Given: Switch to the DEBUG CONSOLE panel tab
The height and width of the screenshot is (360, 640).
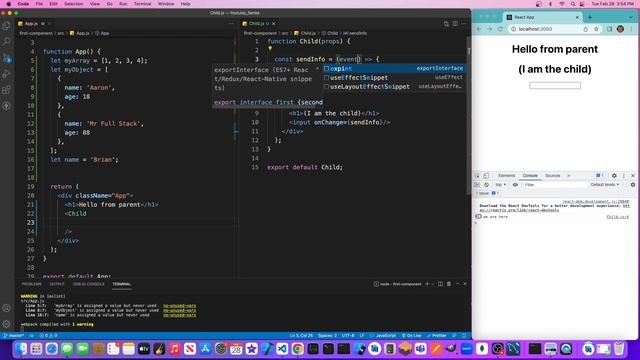Looking at the screenshot, I should point(89,284).
